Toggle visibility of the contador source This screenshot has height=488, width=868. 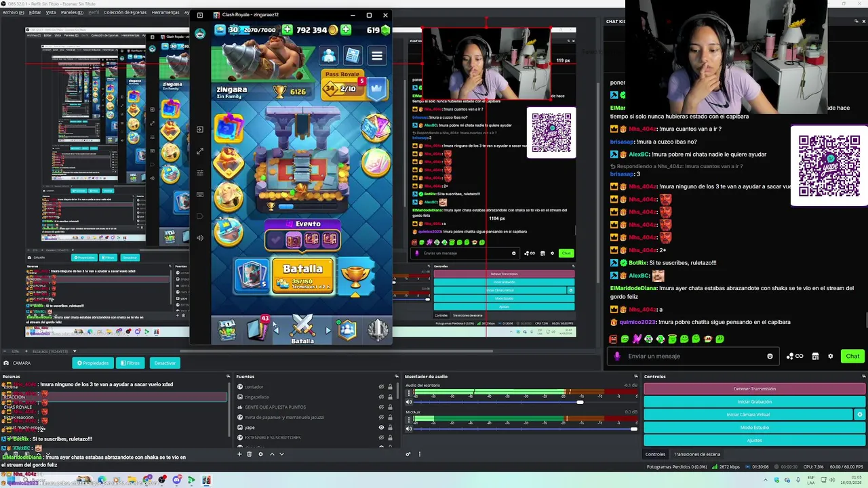[381, 387]
